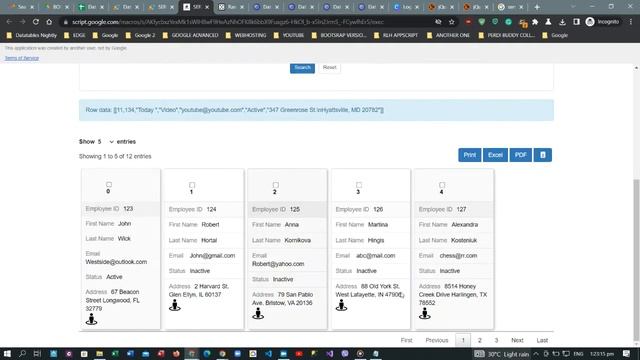Click the person icon on Anna Kornikova's card
The width and height of the screenshot is (640, 360).
[258, 313]
